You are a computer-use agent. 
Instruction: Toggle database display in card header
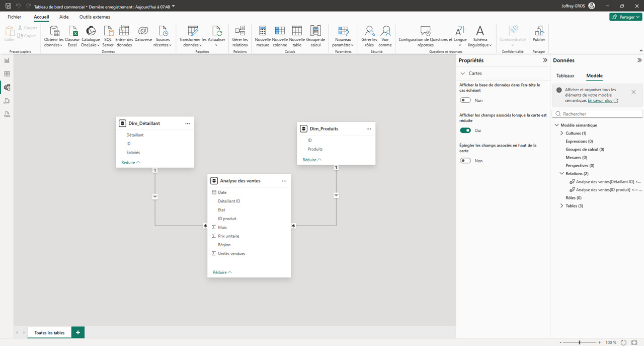pos(465,100)
